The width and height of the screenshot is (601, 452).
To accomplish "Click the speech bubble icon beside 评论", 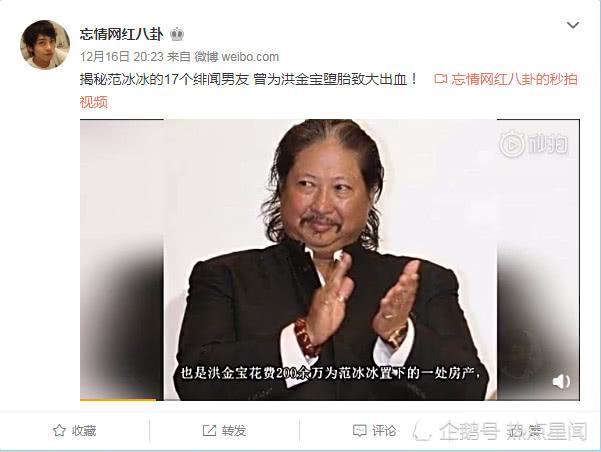I will [x=360, y=431].
